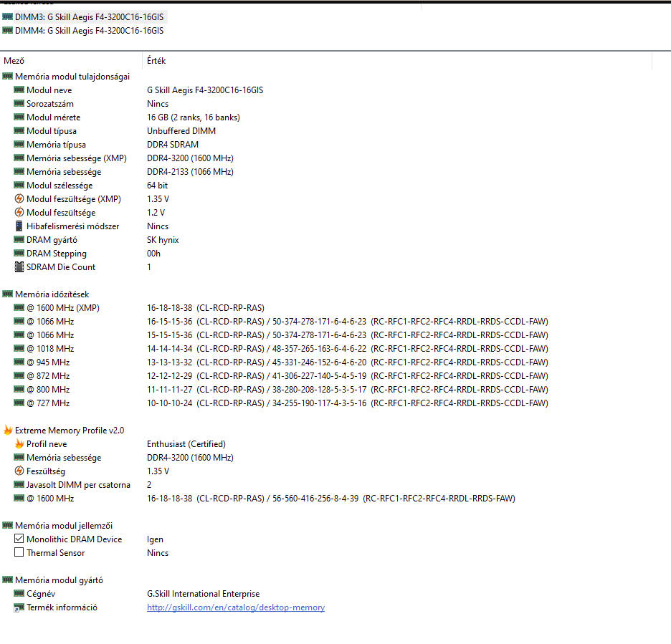The height and width of the screenshot is (644, 671).
Task: Click the XMP profile timing value 16-18-18-38 / 56-560-416
Action: [331, 499]
